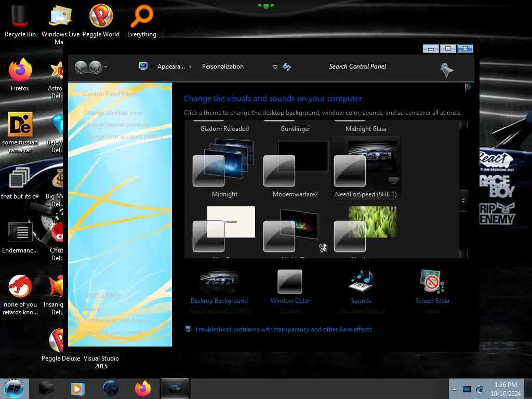Open Sounds settings icon
Screen dimensions: 532x399
(361, 281)
